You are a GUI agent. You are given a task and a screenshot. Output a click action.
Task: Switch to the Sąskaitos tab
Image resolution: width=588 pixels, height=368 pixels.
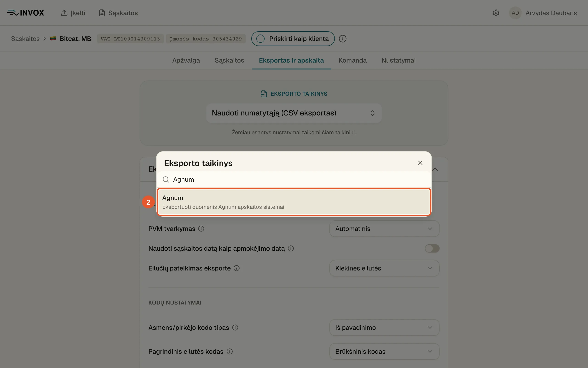click(x=229, y=60)
